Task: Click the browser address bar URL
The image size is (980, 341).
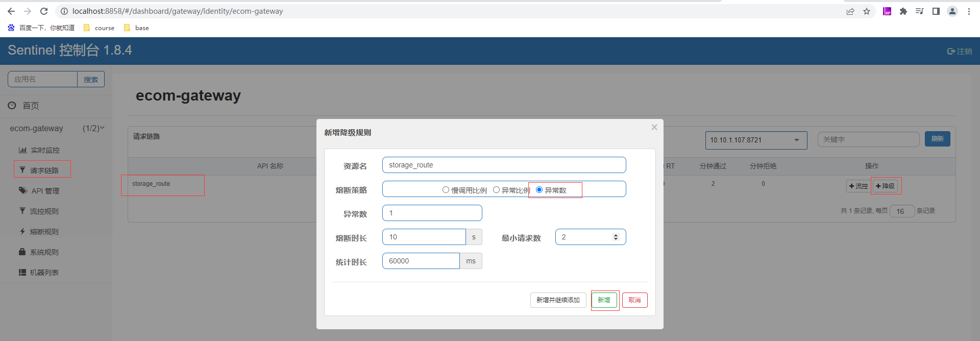Action: coord(178,11)
